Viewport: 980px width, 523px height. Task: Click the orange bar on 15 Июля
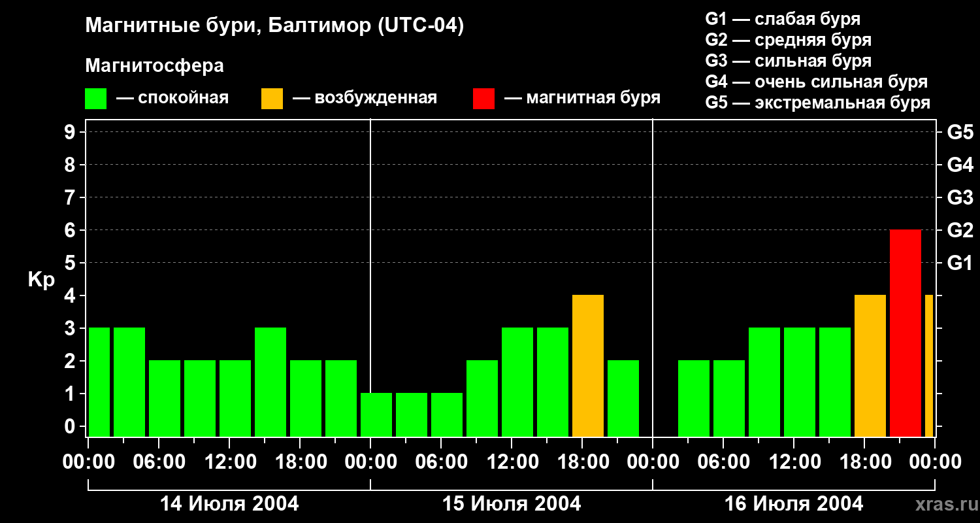[x=588, y=366]
